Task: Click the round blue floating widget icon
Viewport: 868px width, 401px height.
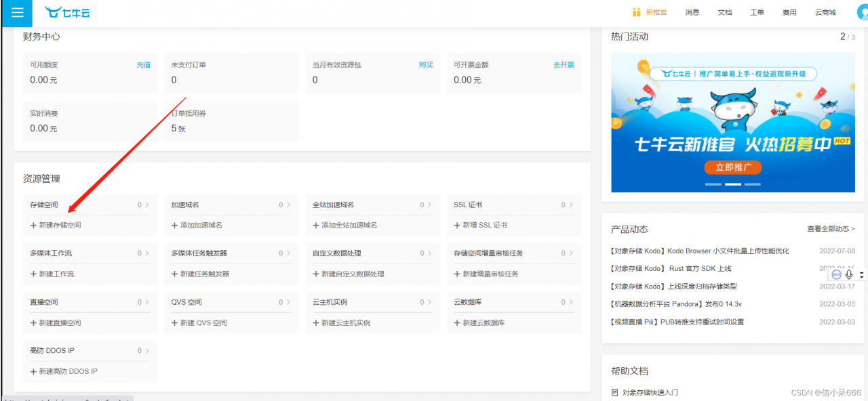Action: [x=836, y=274]
